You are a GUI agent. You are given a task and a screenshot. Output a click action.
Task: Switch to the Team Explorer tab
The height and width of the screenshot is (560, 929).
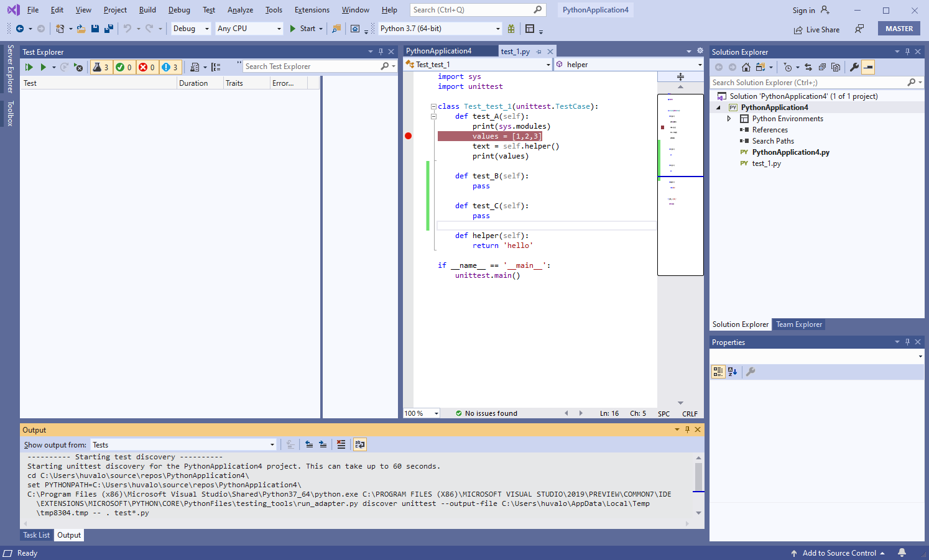point(798,324)
